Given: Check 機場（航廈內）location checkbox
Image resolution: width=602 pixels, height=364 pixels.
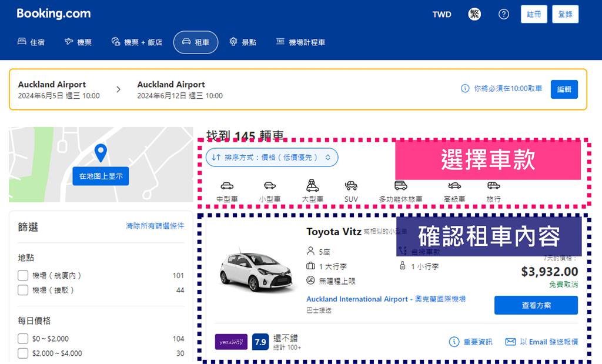Looking at the screenshot, I should pos(23,275).
